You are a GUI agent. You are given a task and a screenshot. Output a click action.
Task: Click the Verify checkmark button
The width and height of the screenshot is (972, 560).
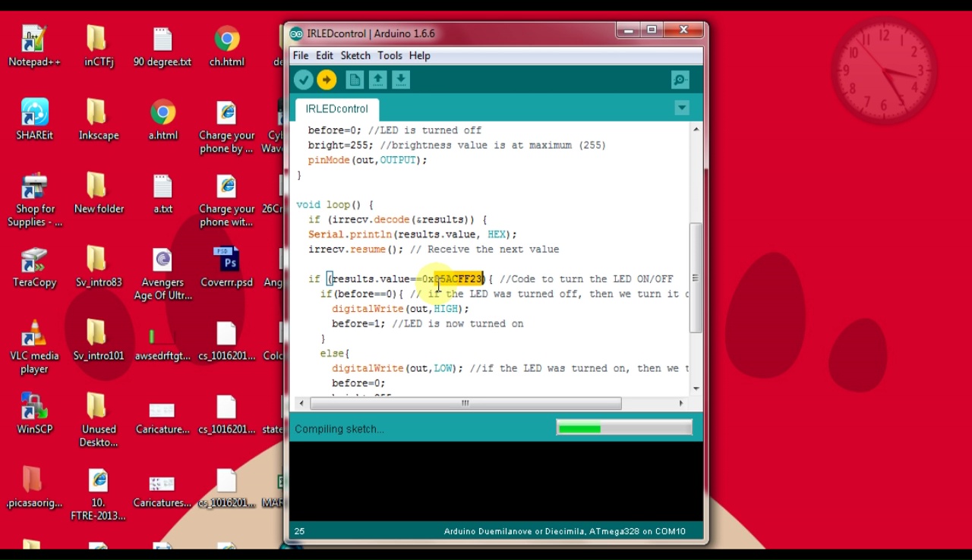[x=304, y=80]
